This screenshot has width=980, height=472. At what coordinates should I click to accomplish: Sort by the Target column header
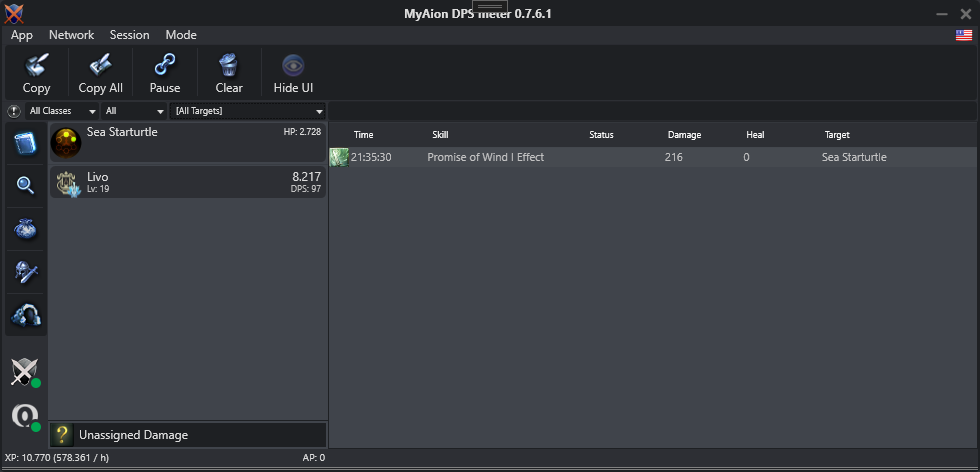(x=837, y=135)
